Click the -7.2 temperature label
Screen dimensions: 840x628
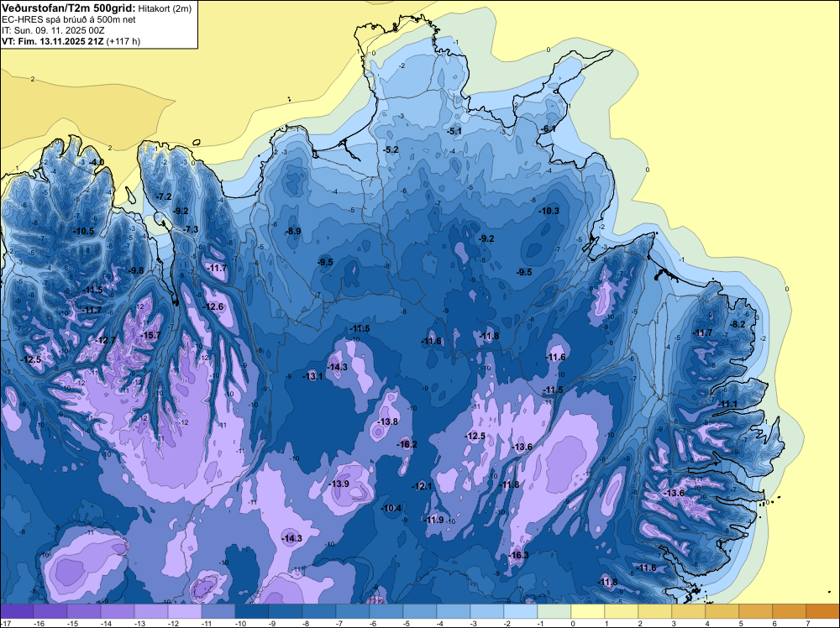point(164,197)
